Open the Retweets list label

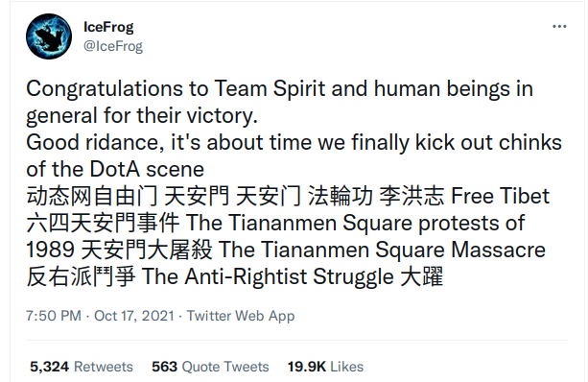(104, 367)
